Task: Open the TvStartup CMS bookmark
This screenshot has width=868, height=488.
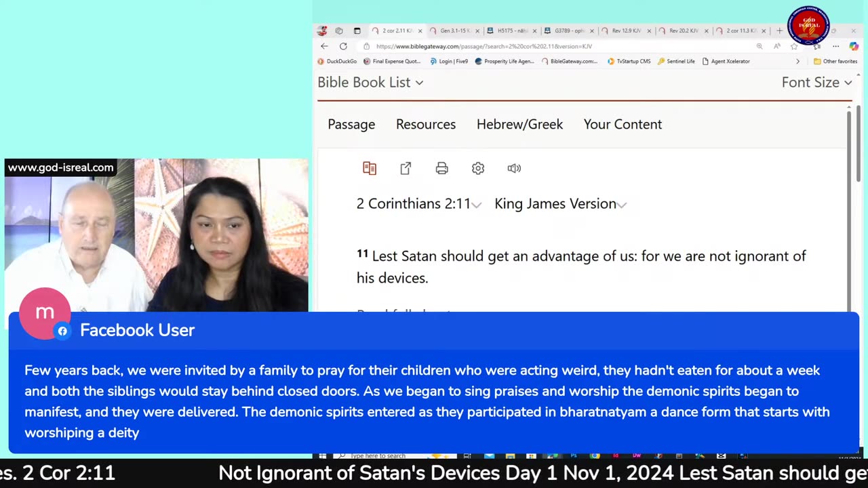Action: click(629, 61)
